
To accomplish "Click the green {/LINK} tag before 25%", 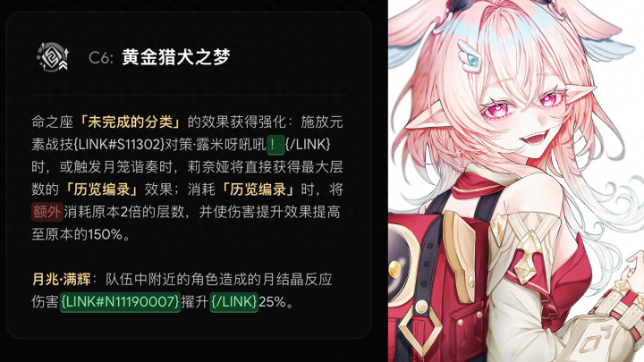I will pos(233,302).
